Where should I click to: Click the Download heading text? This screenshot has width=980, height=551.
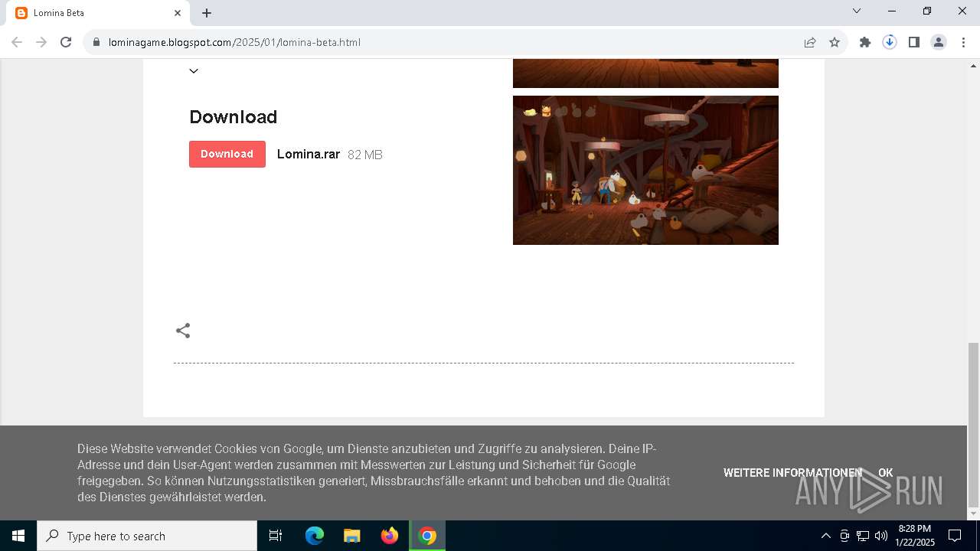(233, 117)
